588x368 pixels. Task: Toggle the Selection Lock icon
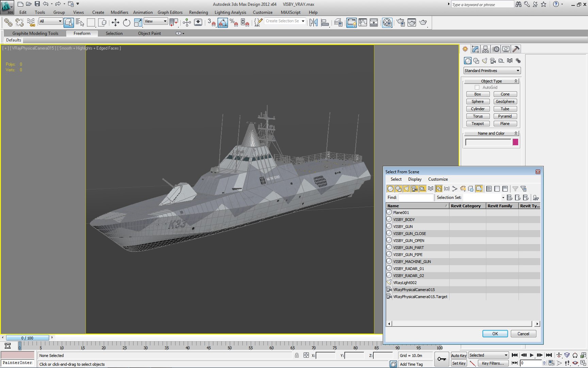tap(297, 355)
